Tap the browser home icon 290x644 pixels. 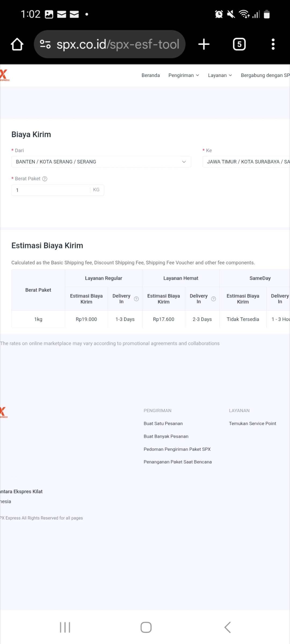pyautogui.click(x=17, y=44)
